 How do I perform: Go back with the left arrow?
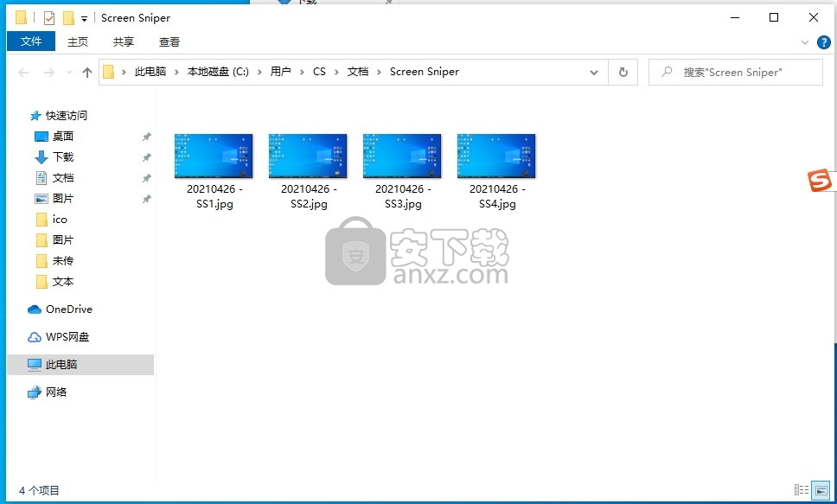click(x=23, y=72)
